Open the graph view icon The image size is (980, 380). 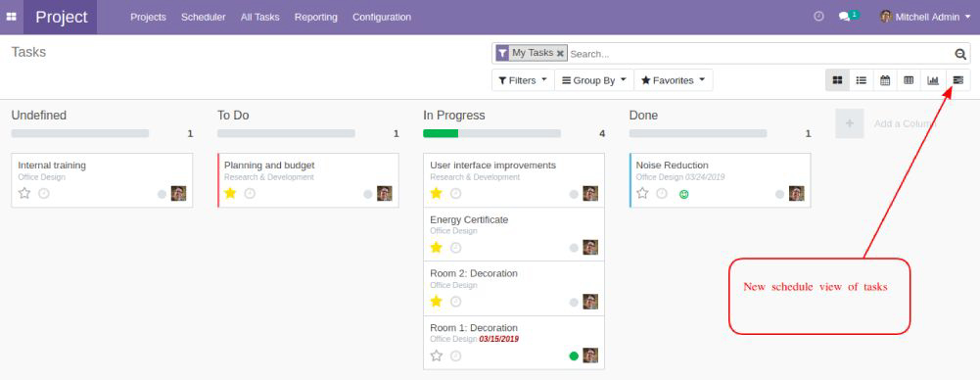(933, 80)
